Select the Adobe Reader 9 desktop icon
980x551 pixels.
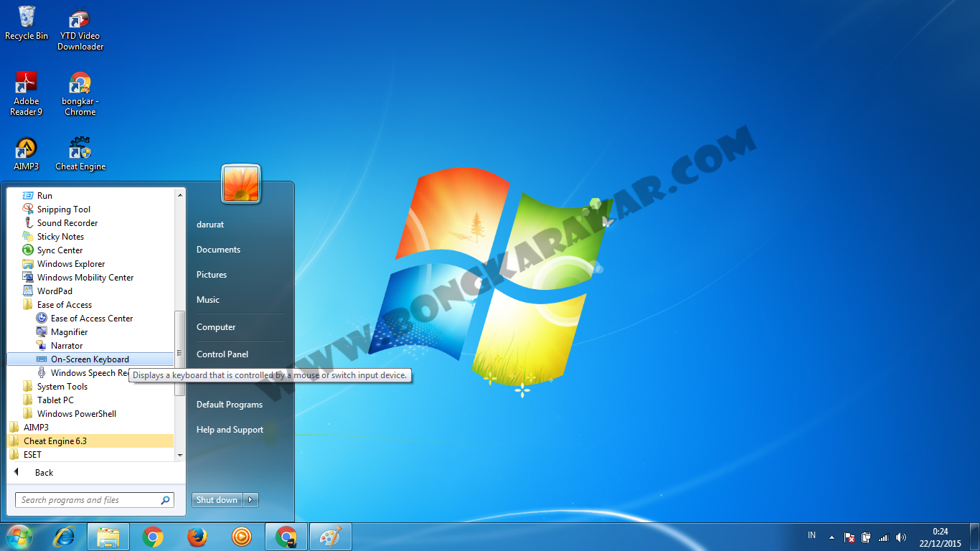click(27, 94)
